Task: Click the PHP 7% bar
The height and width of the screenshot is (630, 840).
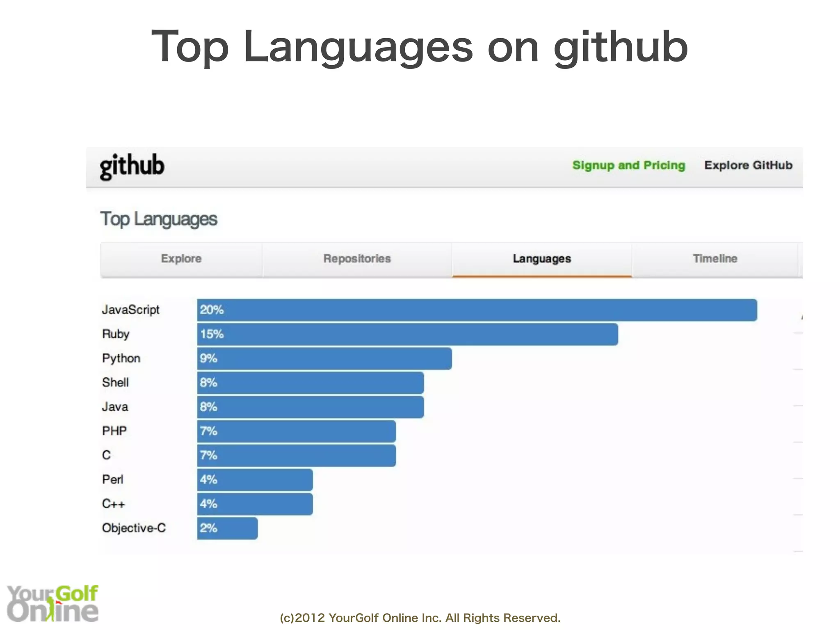Action: [x=297, y=431]
